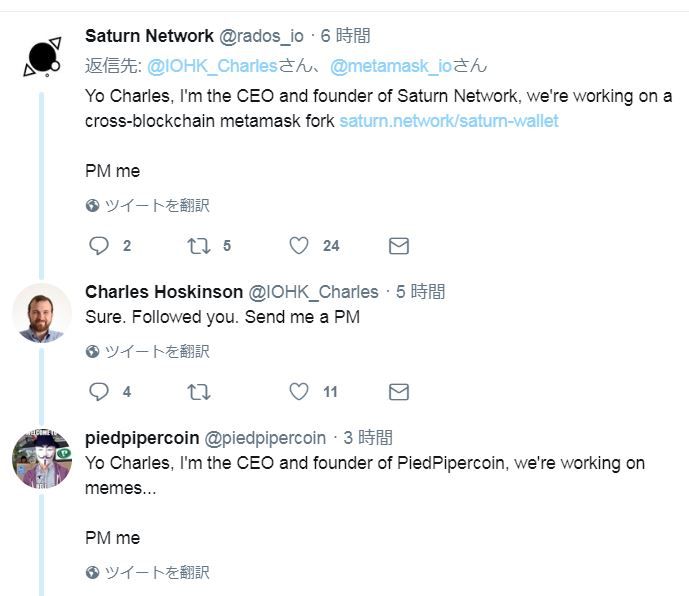This screenshot has height=596, width=689.
Task: Like the Saturn Network tweet
Action: (x=298, y=246)
